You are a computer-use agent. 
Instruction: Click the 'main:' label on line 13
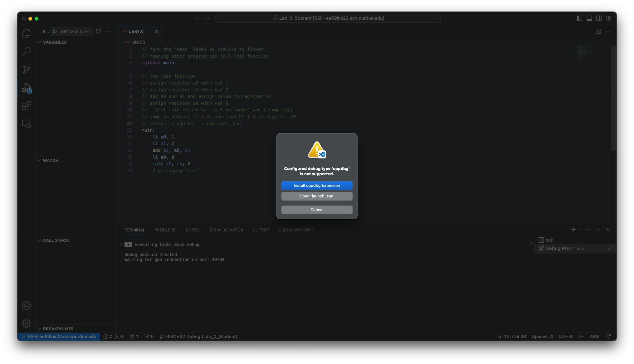point(148,130)
